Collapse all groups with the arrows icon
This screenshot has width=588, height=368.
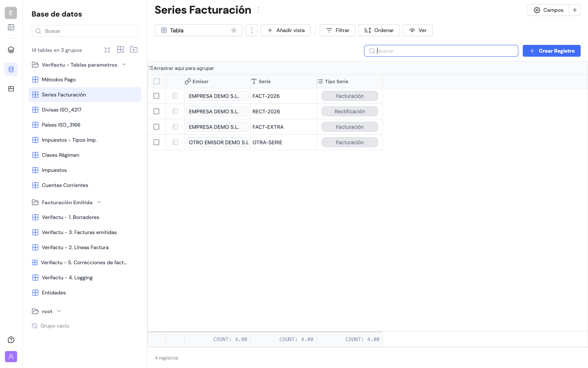point(107,50)
